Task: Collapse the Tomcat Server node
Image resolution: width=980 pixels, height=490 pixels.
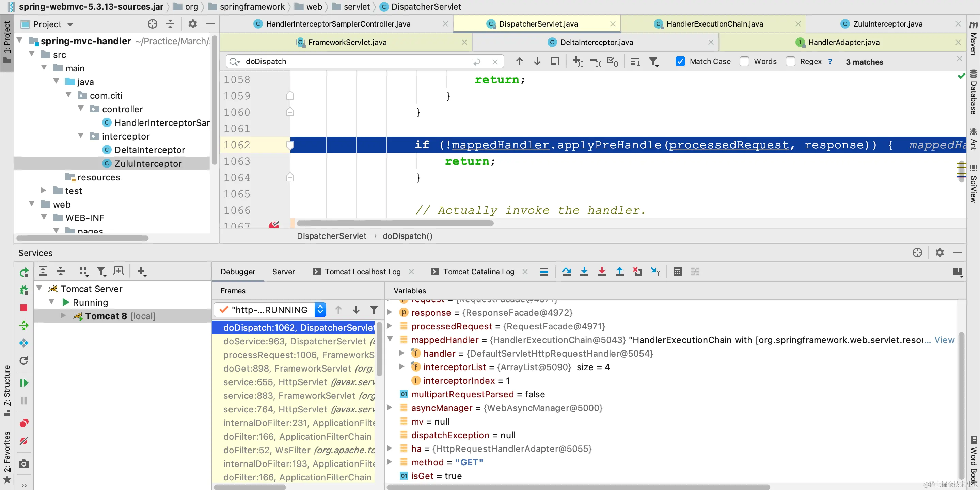Action: pyautogui.click(x=39, y=288)
